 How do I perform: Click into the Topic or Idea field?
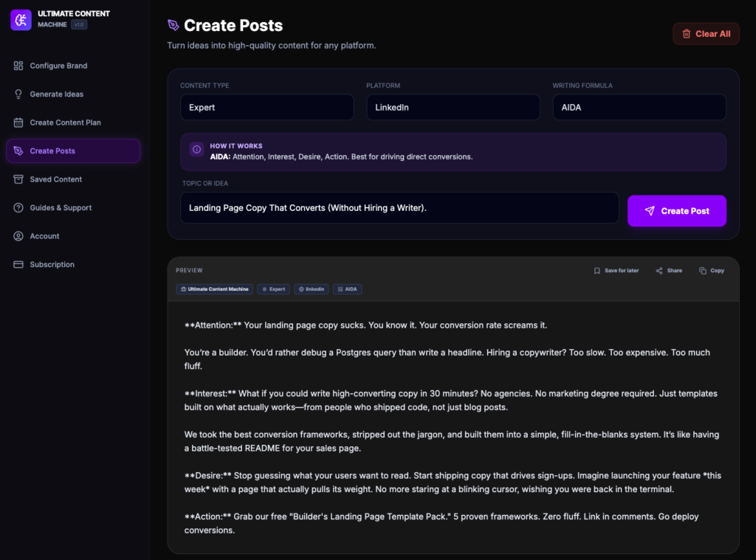tap(399, 208)
